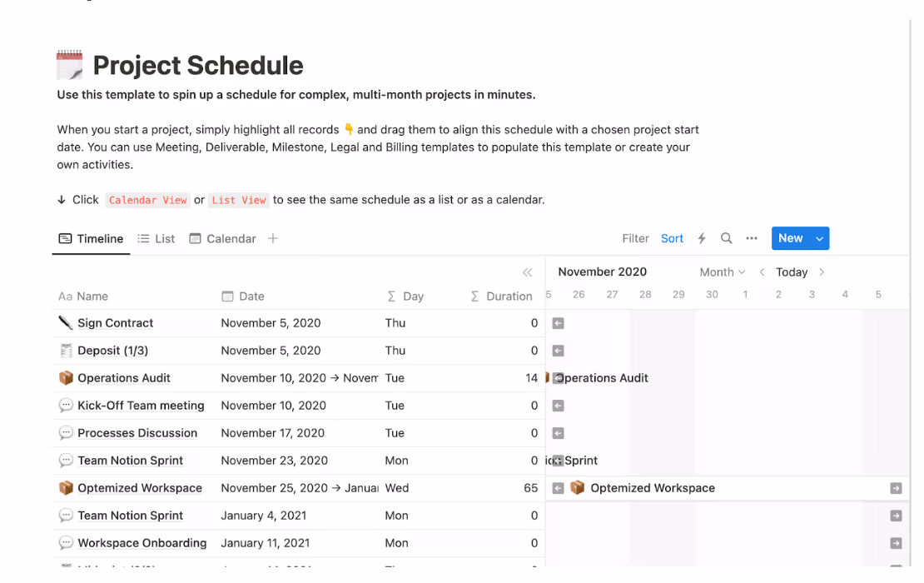Click the inline List View link
This screenshot has width=924, height=583.
pyautogui.click(x=238, y=200)
